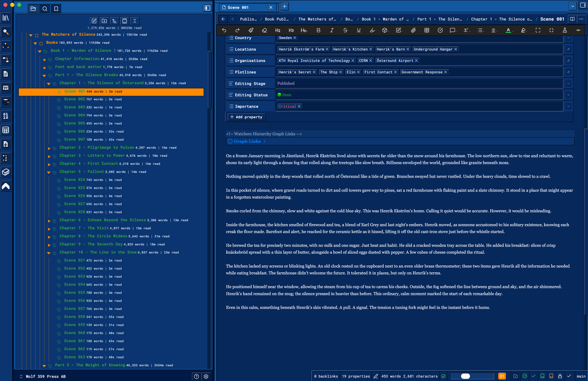This screenshot has height=381, width=588.
Task: Click the flask icon in toolbar
Action: tap(565, 30)
